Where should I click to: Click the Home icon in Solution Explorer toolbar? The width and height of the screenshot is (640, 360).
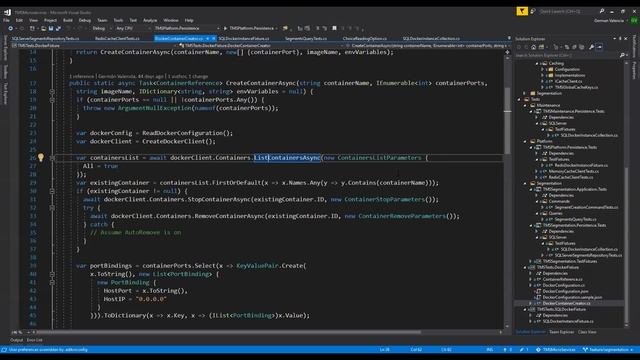(533, 47)
